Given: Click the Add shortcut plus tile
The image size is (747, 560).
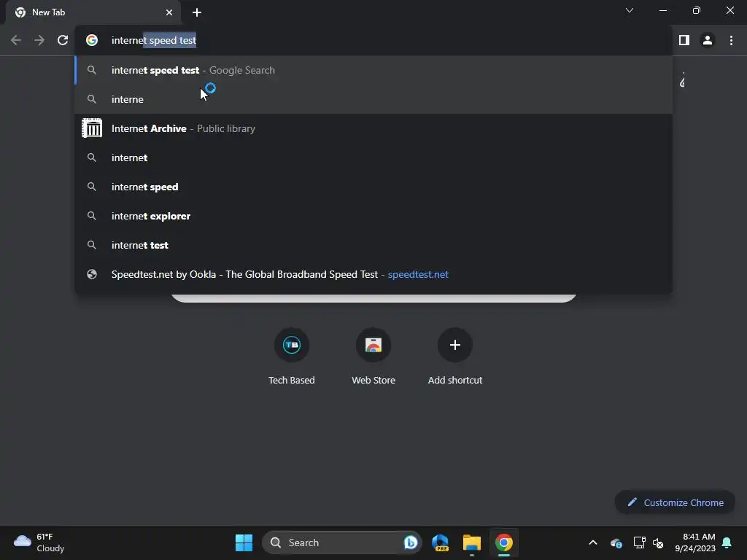Looking at the screenshot, I should [455, 345].
